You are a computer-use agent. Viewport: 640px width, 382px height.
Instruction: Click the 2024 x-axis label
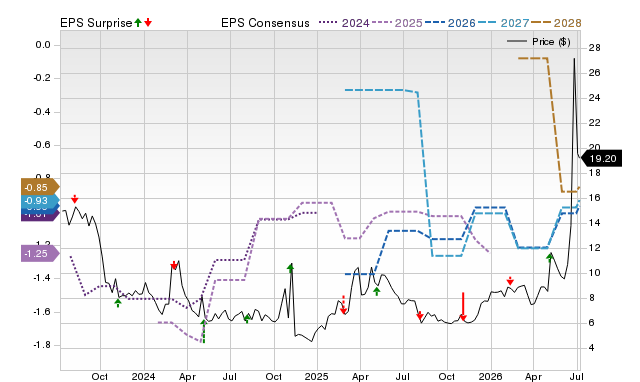coord(143,376)
